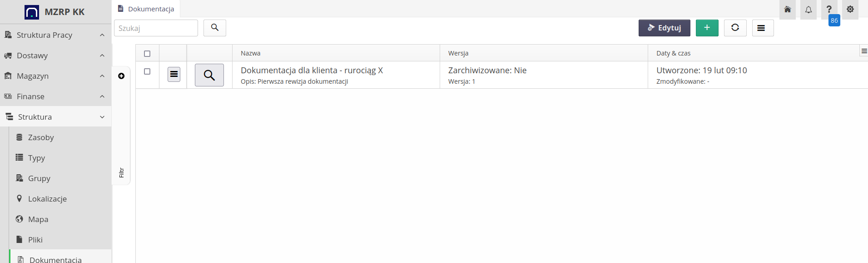Open help via question mark icon
This screenshot has height=263, width=868.
pos(829,10)
